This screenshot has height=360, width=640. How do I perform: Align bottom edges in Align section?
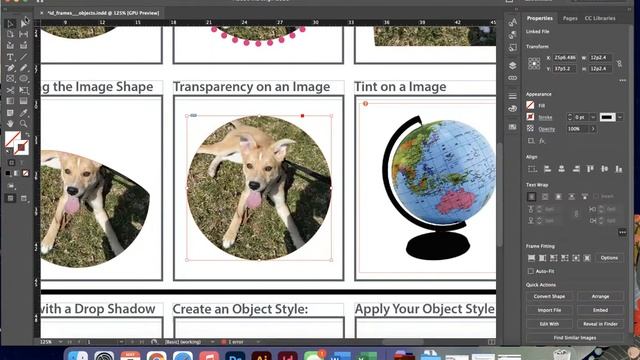click(x=619, y=169)
